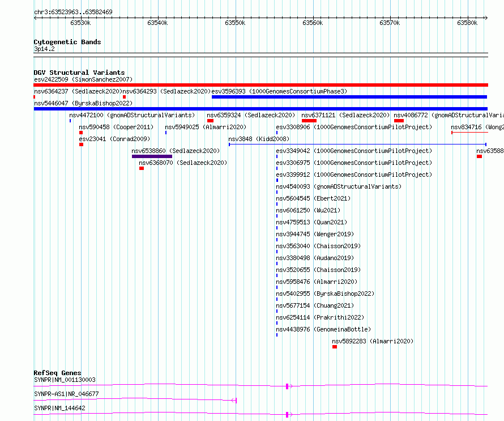Click the ruler's left arrow end
Viewport: 504px width, 421px height.
point(36,18)
